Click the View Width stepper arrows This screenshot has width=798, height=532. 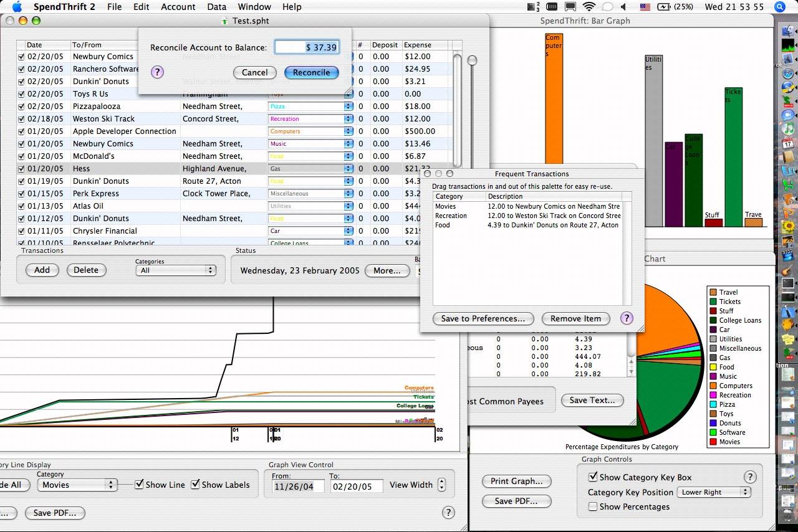point(441,485)
